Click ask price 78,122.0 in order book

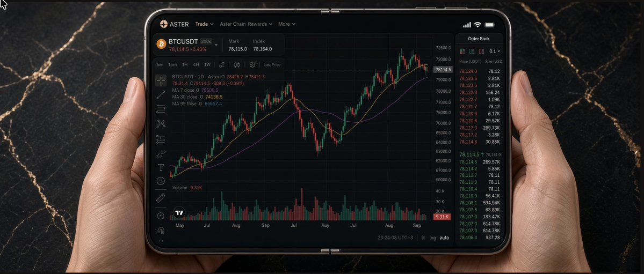pos(468,93)
